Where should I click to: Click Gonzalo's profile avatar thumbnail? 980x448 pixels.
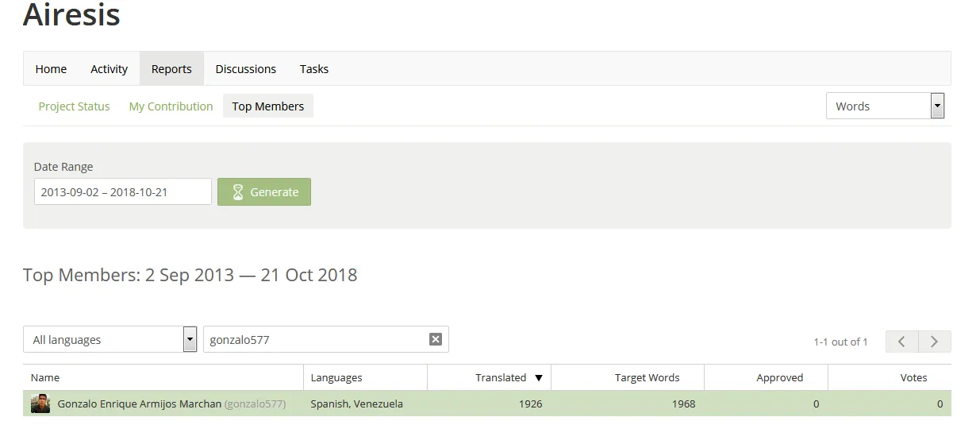40,404
